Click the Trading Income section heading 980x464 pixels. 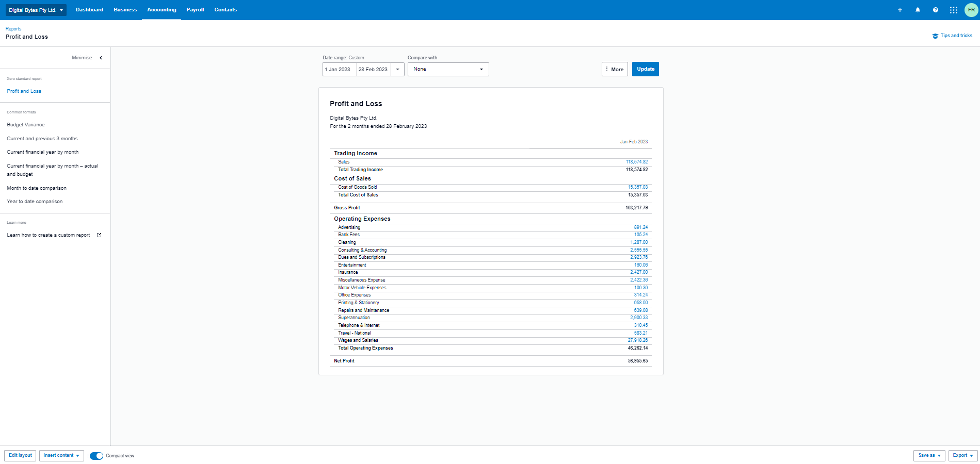point(356,154)
